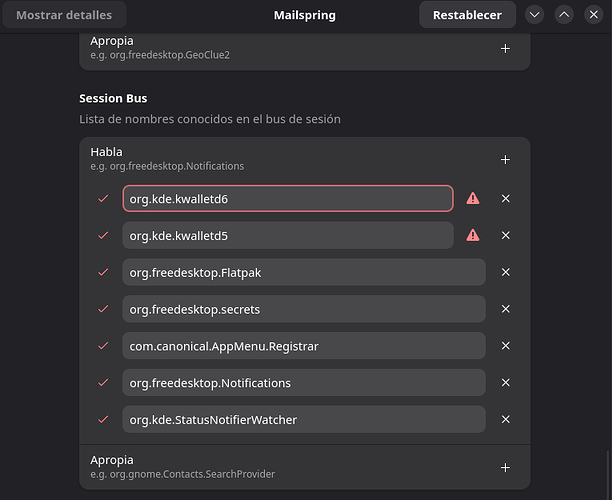Delete the org.freedesktop.secrets entry

[x=505, y=310]
